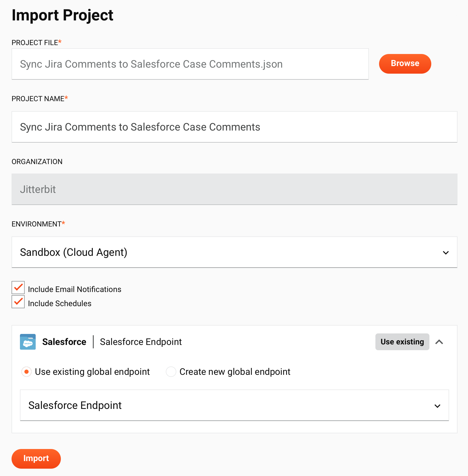Click the Salesforce Endpoint label text

(x=141, y=342)
